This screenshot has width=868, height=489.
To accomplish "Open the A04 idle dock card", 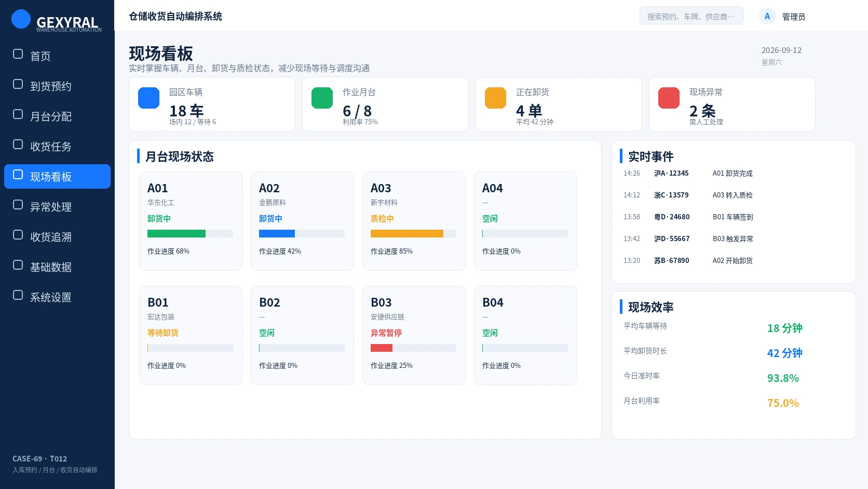I will [x=525, y=221].
